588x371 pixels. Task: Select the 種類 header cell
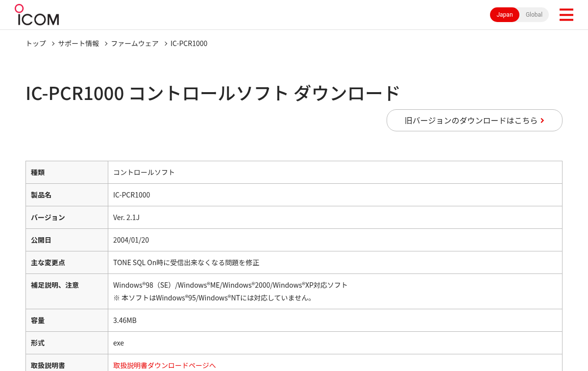67,172
